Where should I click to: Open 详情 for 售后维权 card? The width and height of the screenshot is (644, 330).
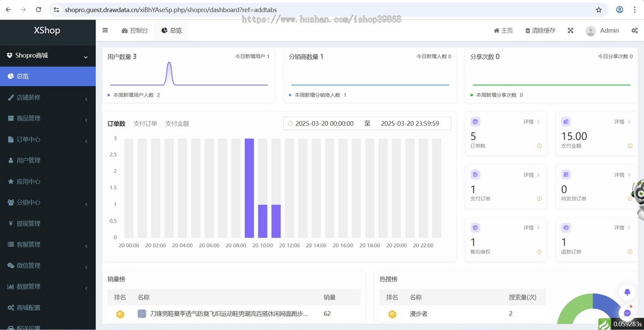[x=531, y=228]
